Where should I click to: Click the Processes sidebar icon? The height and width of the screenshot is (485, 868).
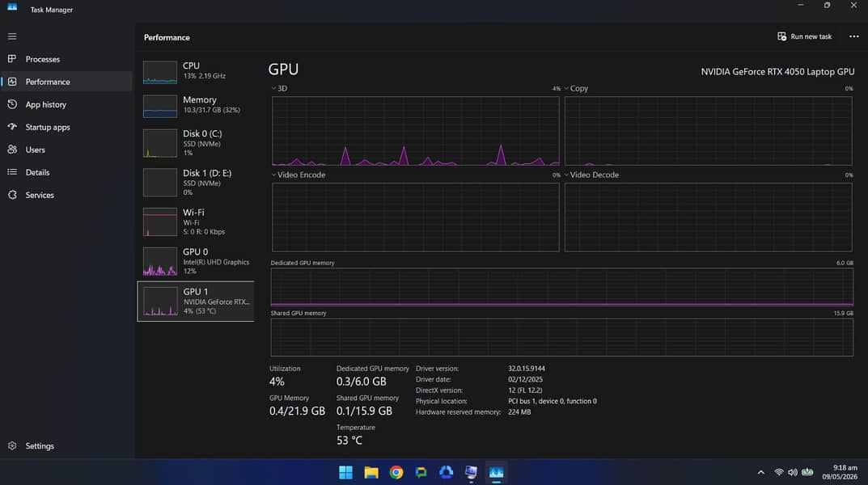tap(12, 59)
